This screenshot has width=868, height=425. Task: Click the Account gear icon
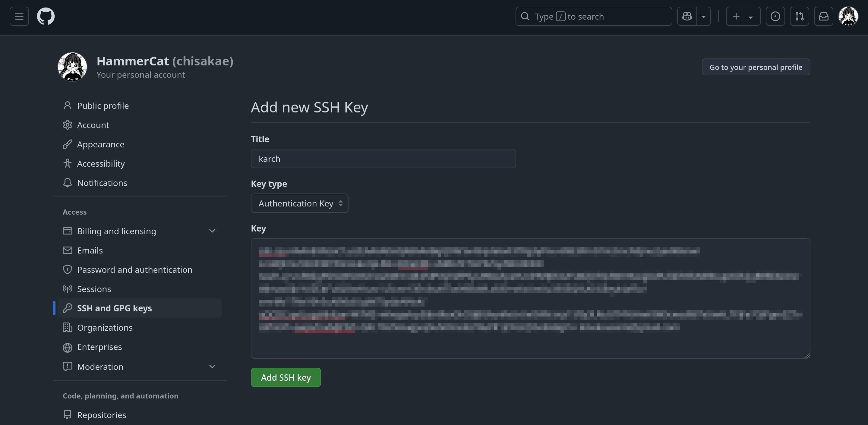tap(68, 125)
